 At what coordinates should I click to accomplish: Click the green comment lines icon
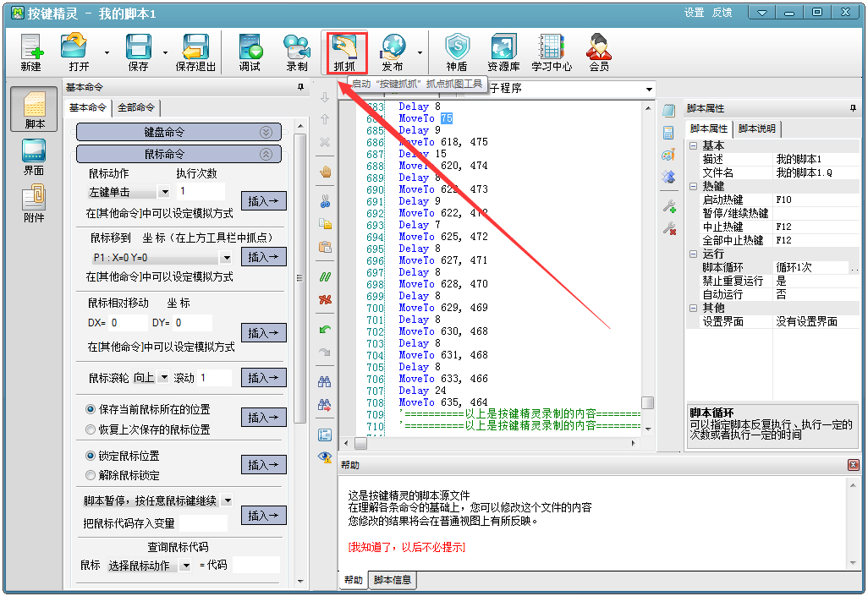tap(325, 276)
